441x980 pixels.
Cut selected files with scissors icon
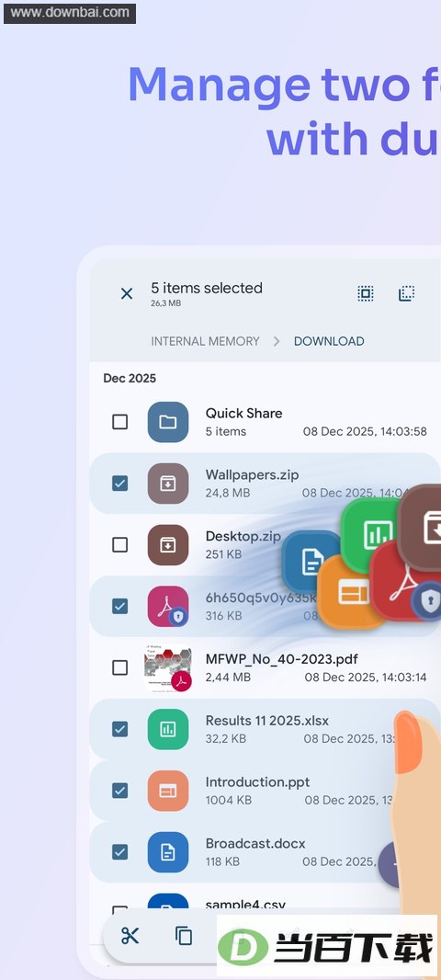(x=130, y=936)
